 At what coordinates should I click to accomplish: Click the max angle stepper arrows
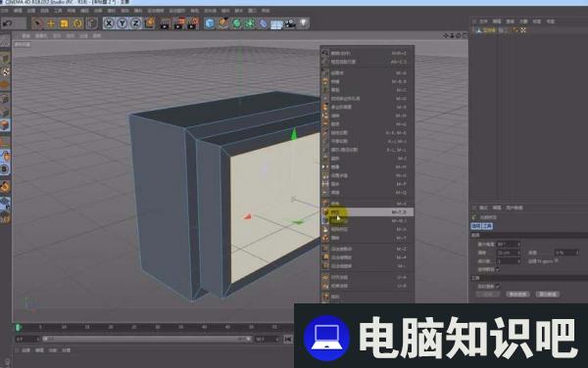pyautogui.click(x=519, y=244)
